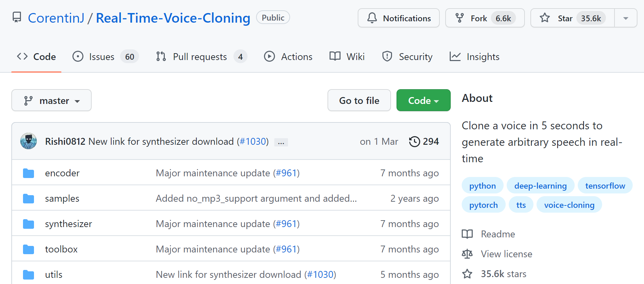This screenshot has height=284, width=644.
Task: Click the Insights graph icon
Action: (x=455, y=56)
